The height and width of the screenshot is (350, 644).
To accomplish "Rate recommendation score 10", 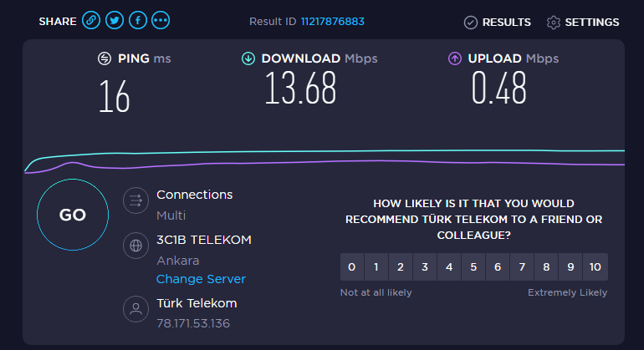I will click(595, 267).
